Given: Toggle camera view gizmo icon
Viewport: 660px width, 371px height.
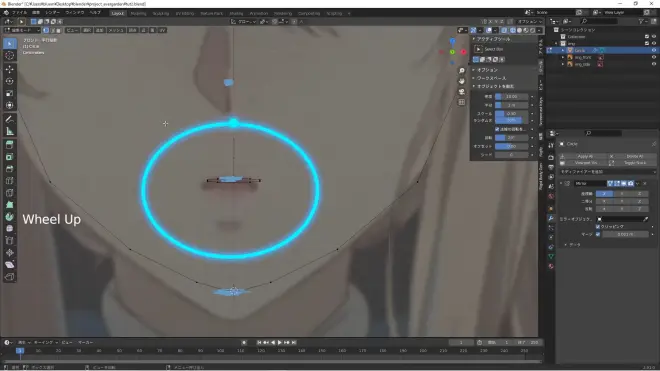Looking at the screenshot, I should click(462, 91).
